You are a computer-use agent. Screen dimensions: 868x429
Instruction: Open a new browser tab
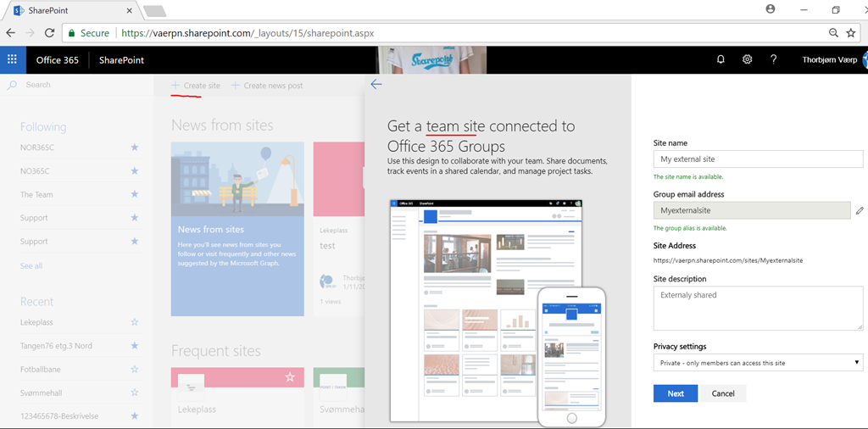tap(154, 10)
